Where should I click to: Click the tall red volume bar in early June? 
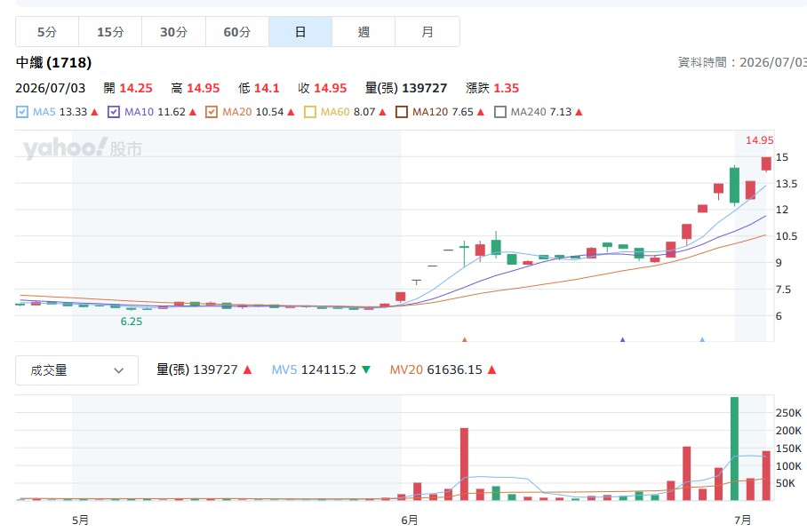point(464,464)
